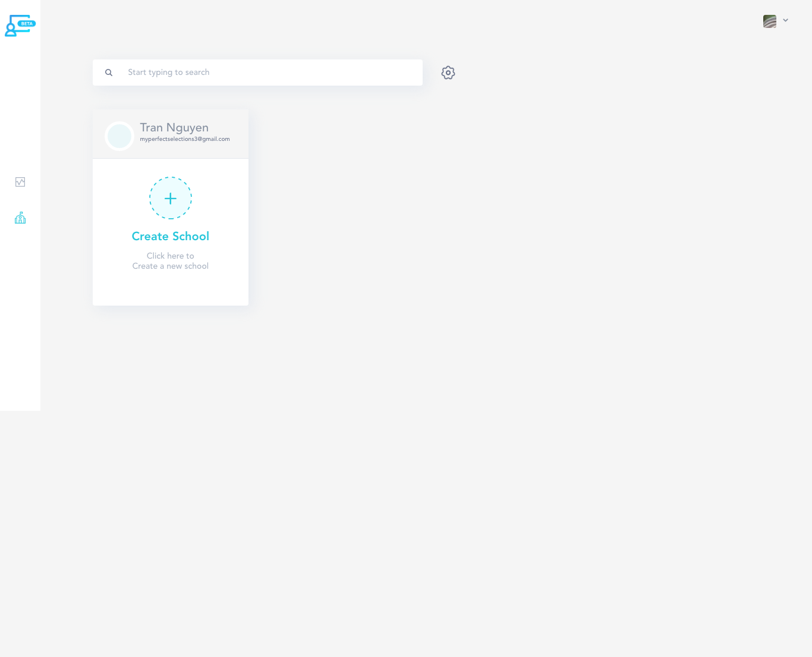Click the user profile picture top right
This screenshot has width=812, height=657.
(770, 21)
